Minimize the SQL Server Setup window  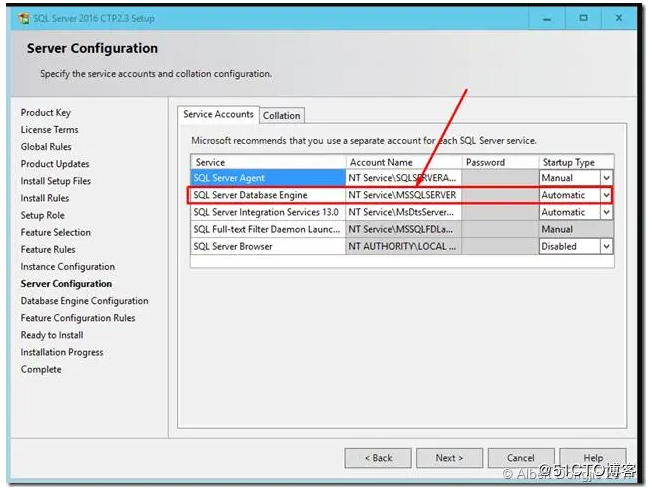547,19
